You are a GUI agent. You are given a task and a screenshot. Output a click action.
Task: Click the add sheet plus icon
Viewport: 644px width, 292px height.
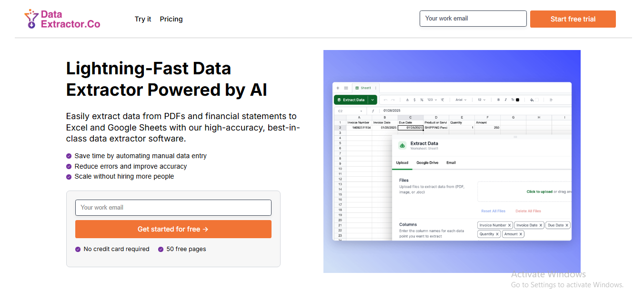(x=338, y=88)
